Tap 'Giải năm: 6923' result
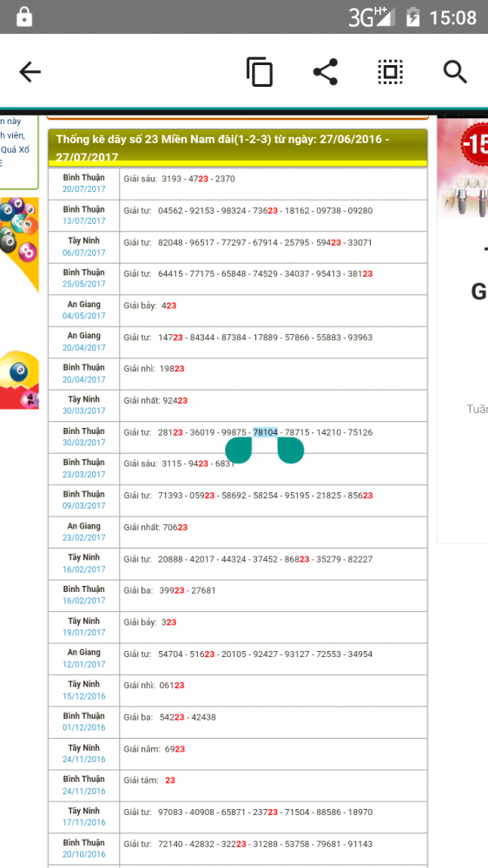Viewport: 488px width, 868px height. (x=154, y=749)
